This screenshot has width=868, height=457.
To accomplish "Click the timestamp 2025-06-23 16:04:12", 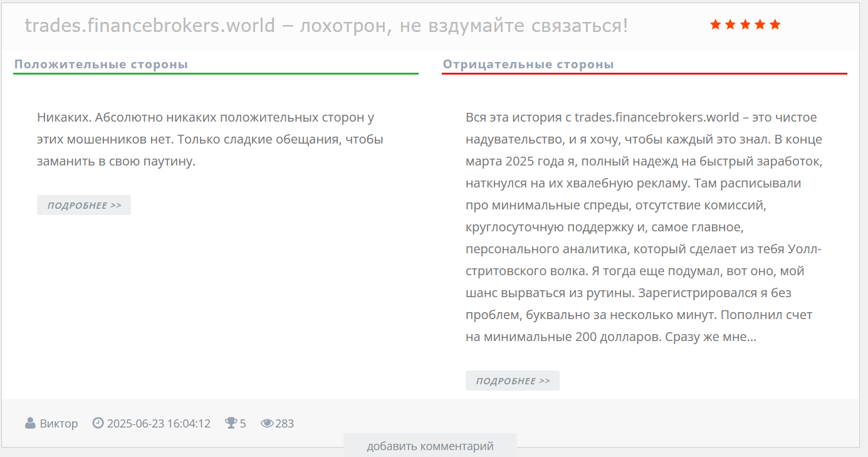I will 159,423.
